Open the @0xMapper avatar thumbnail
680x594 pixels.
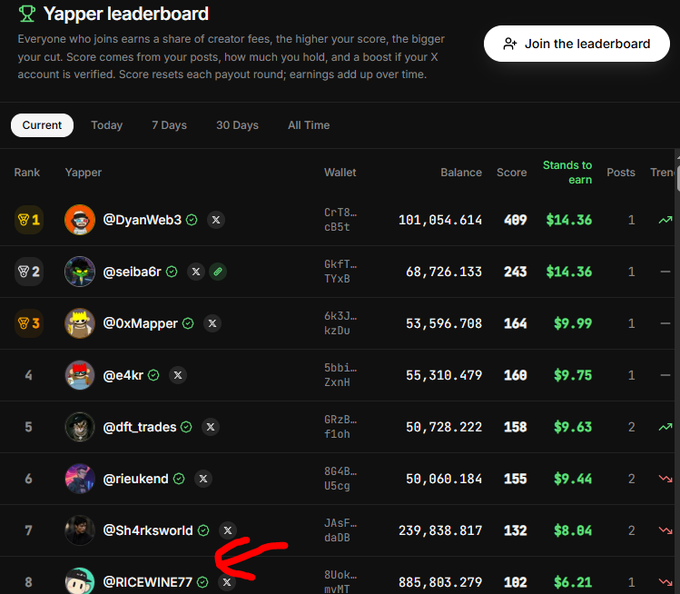point(80,323)
